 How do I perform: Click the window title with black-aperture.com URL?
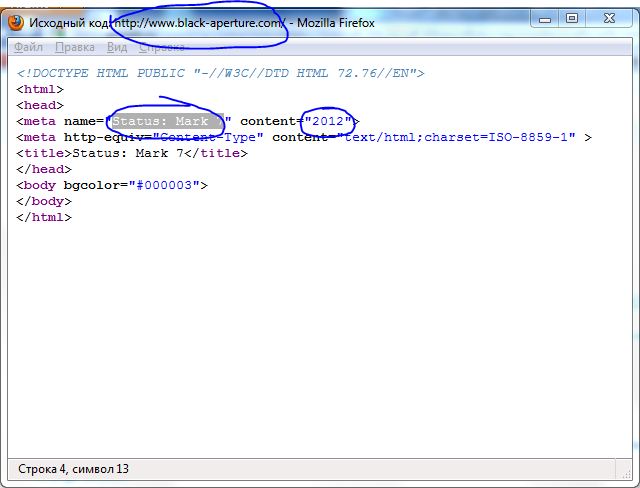point(202,22)
